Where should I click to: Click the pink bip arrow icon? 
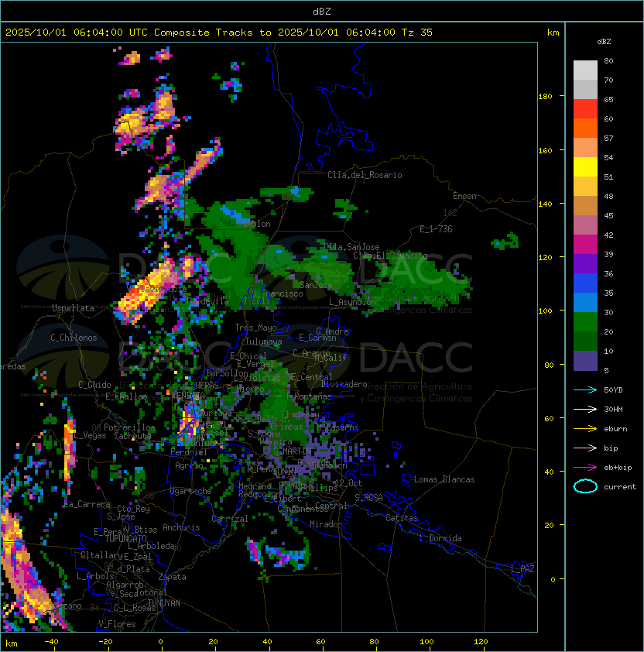pos(585,448)
